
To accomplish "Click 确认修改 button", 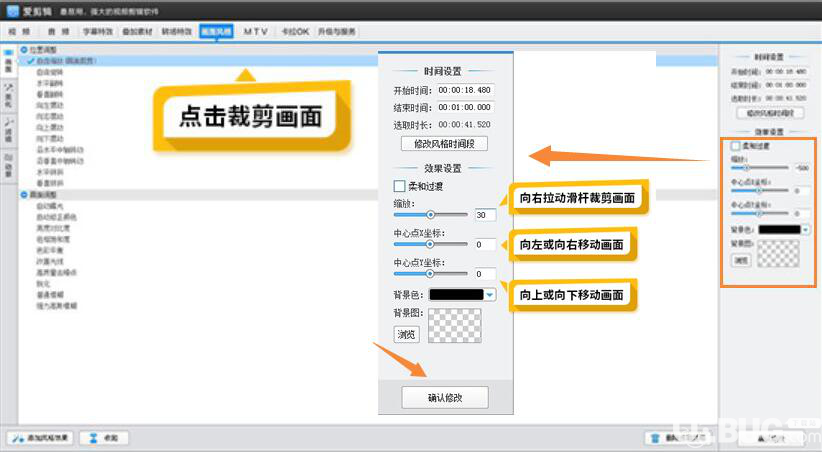I will [x=445, y=397].
